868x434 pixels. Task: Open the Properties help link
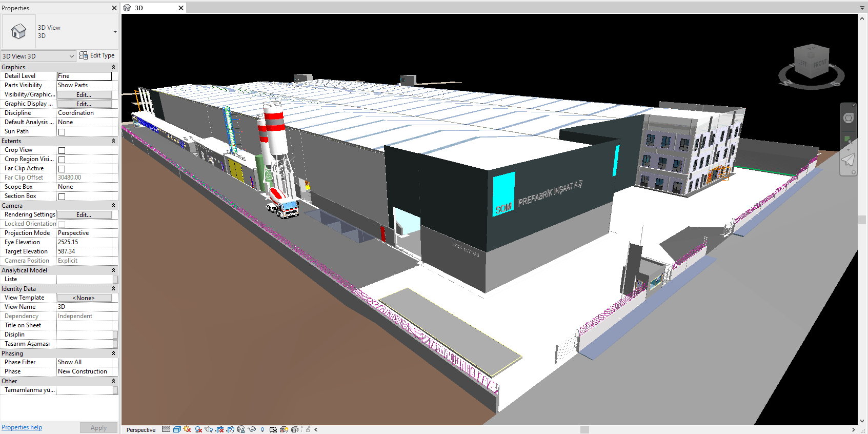(x=22, y=427)
